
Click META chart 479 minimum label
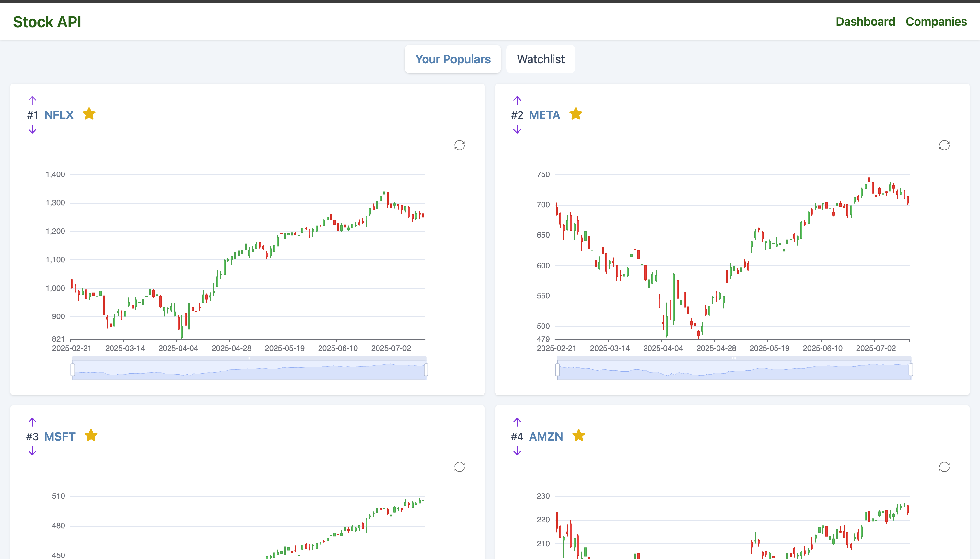coord(543,339)
